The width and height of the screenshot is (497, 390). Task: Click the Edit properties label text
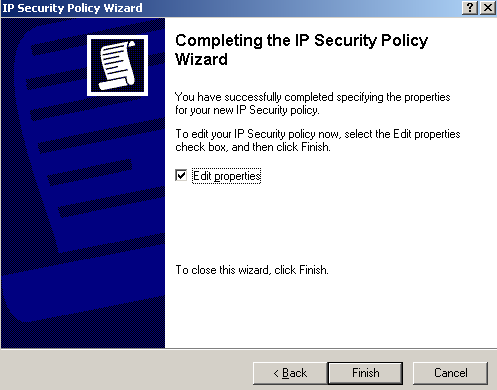(227, 176)
